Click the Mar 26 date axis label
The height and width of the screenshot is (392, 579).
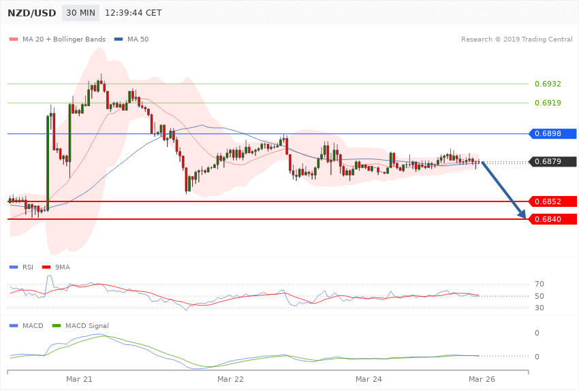pos(482,379)
